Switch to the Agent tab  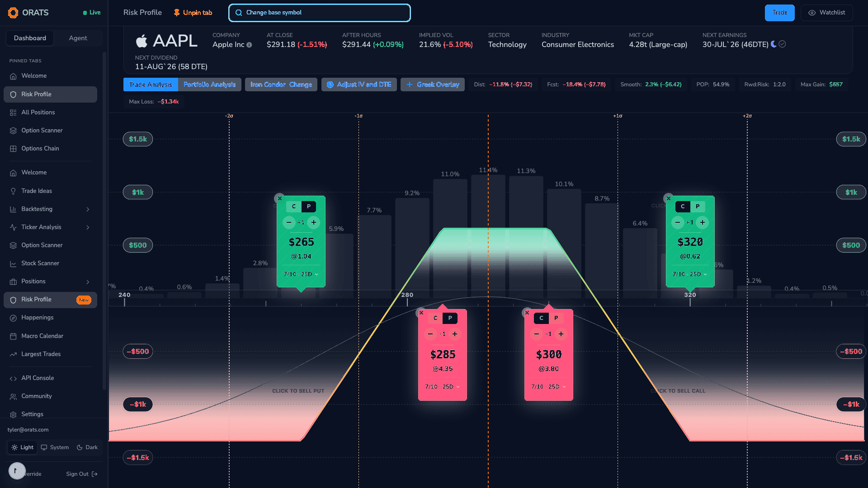coord(78,38)
